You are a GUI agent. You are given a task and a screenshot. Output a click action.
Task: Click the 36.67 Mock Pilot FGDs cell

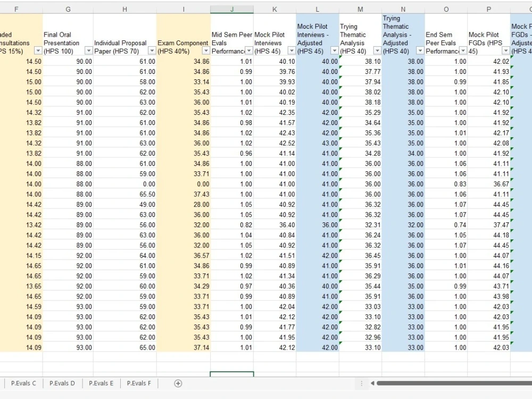pos(489,184)
